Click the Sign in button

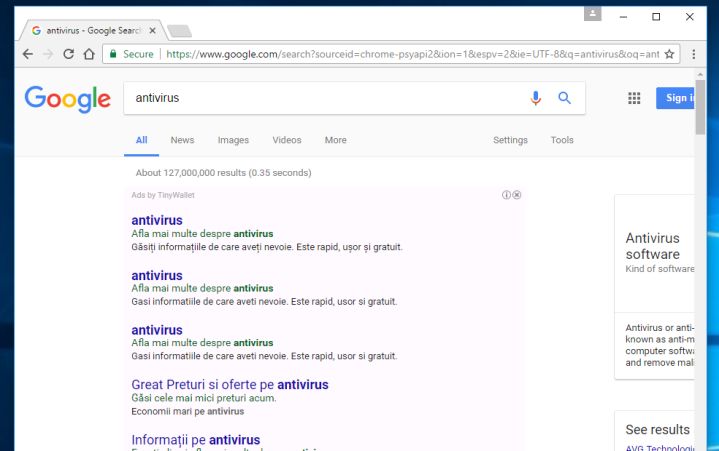coord(675,98)
